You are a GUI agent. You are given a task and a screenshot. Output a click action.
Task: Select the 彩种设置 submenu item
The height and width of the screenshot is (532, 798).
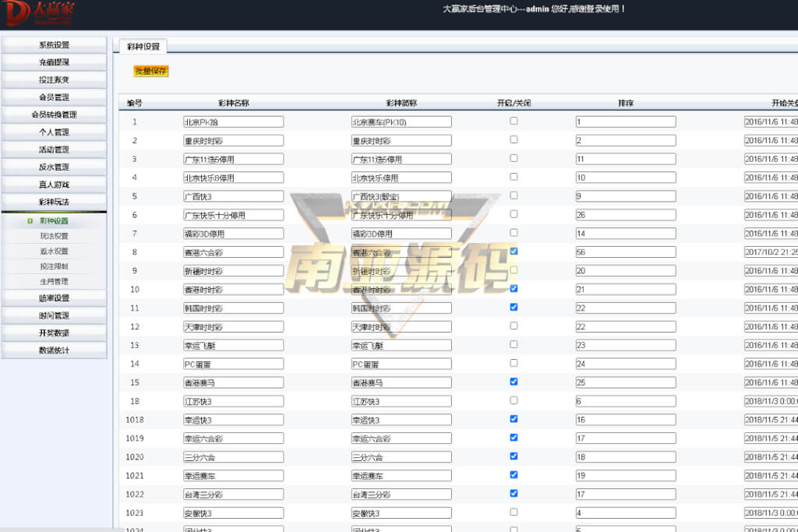pyautogui.click(x=54, y=220)
